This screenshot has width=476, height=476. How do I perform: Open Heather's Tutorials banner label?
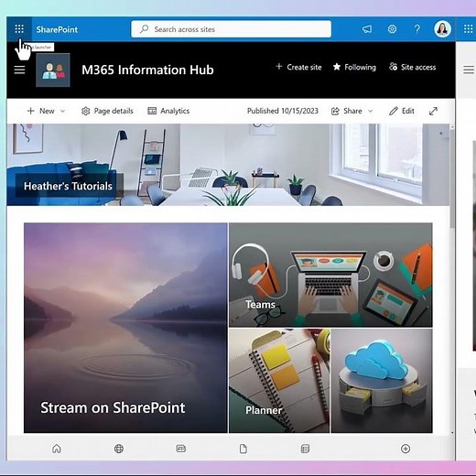[68, 186]
